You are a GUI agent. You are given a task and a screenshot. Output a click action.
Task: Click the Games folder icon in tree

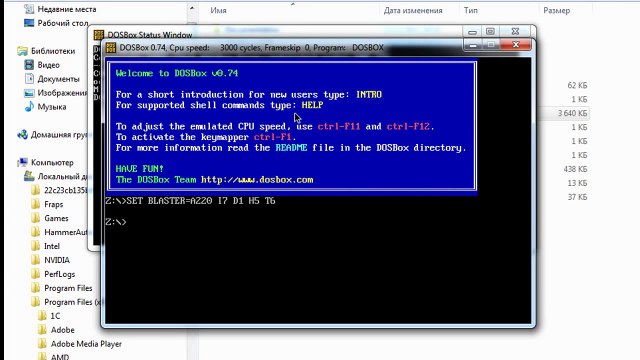tap(36, 218)
